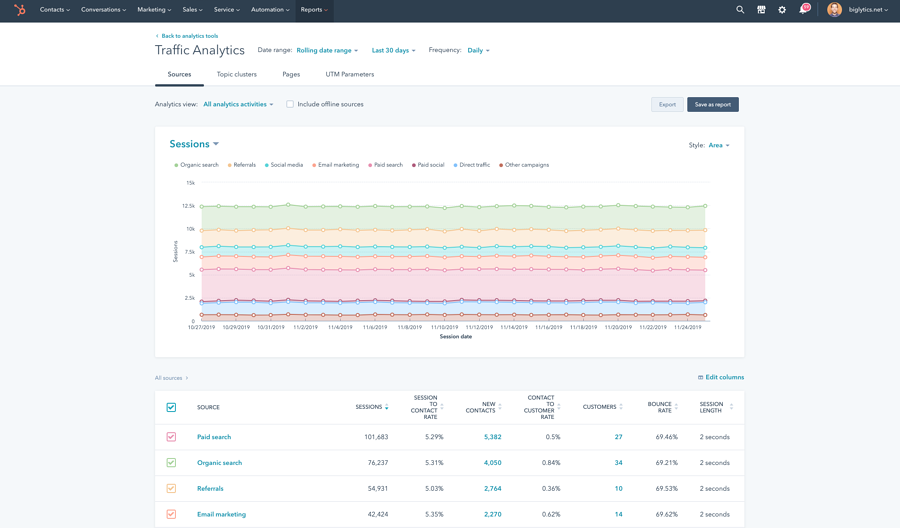Click the Save as report button
This screenshot has height=528, width=900.
click(x=712, y=104)
